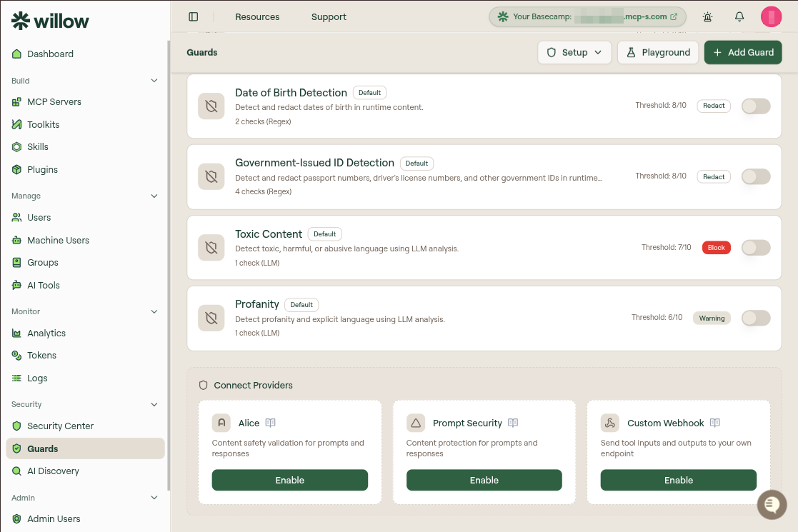Click the Add Guard button
Image resolution: width=798 pixels, height=532 pixels.
[743, 52]
